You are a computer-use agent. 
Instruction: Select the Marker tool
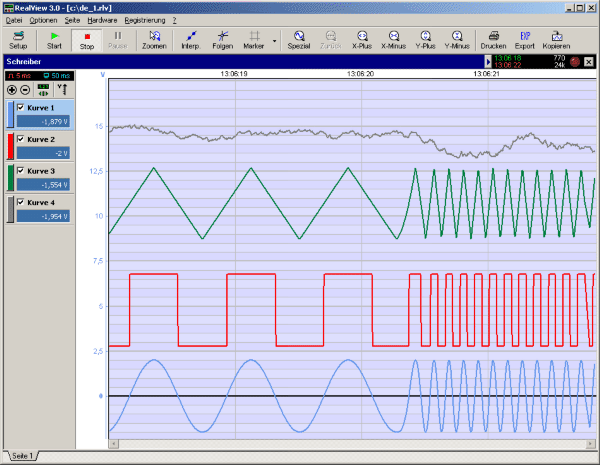253,40
